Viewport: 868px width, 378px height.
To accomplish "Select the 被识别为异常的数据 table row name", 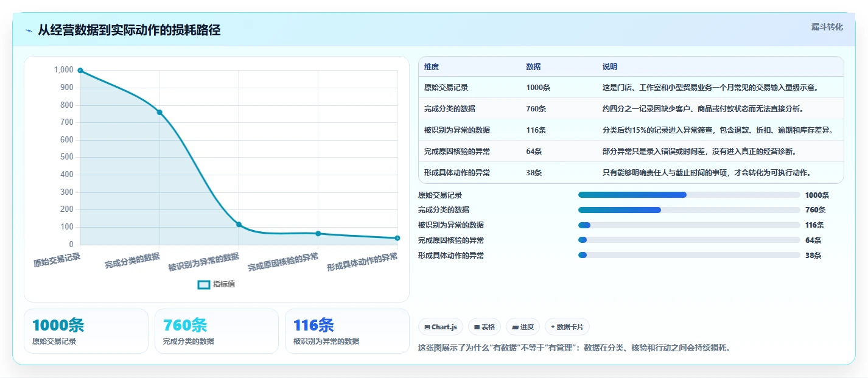I will (x=457, y=130).
